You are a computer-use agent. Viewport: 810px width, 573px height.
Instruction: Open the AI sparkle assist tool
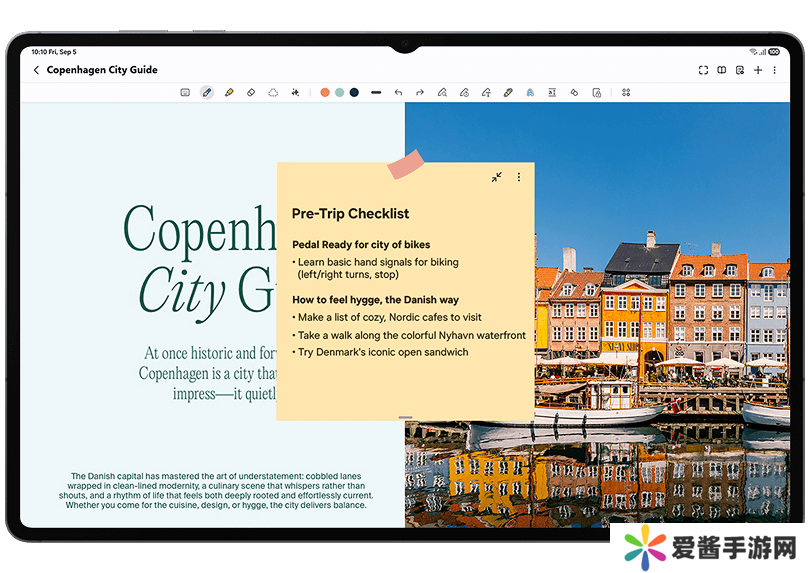pos(295,92)
